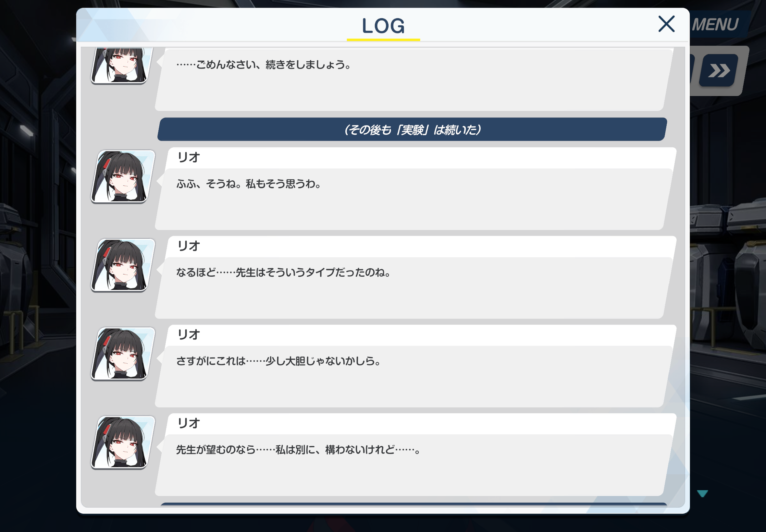Select the LOG tab title
This screenshot has width=766, height=532.
[x=383, y=26]
